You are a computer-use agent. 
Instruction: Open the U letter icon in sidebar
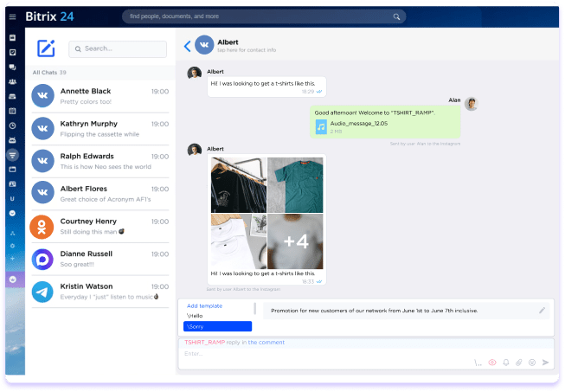13,198
